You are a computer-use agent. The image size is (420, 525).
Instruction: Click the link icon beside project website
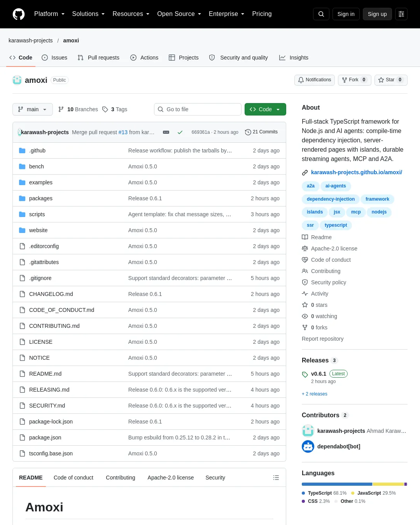tap(305, 172)
